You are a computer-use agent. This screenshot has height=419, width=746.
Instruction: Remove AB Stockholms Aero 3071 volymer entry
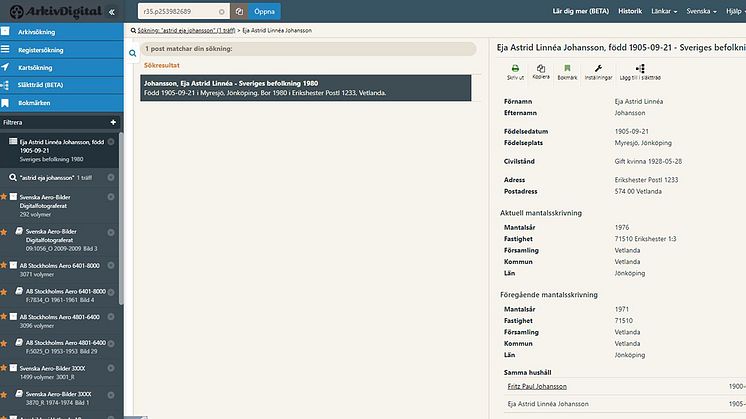(x=111, y=265)
